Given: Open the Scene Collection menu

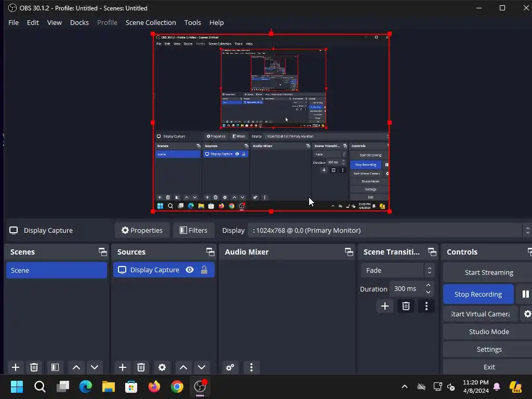Looking at the screenshot, I should (151, 22).
